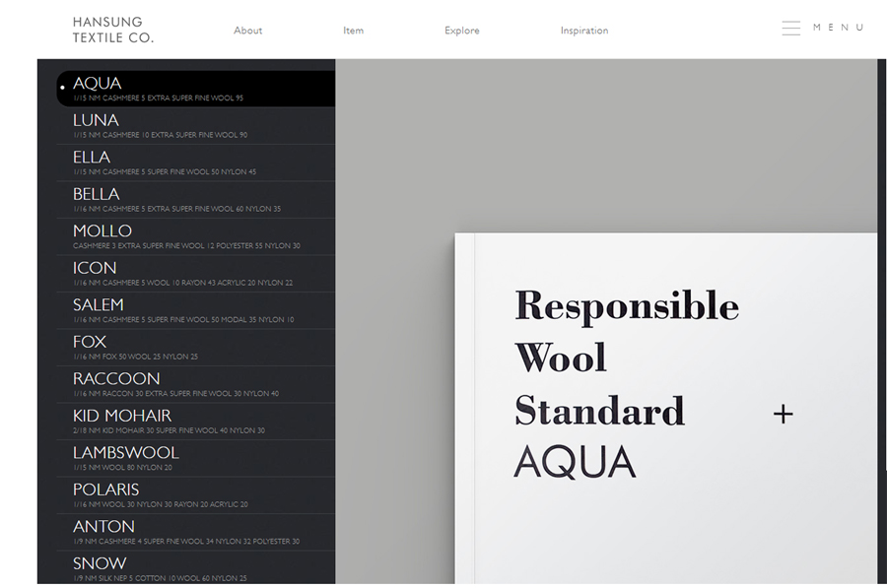
Task: Open the Inspiration nav link
Action: pyautogui.click(x=583, y=31)
